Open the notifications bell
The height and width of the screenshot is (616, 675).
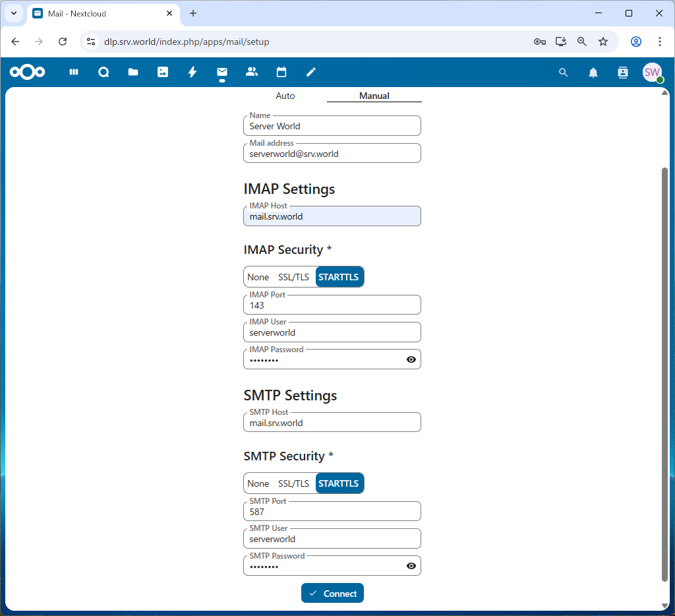tap(593, 73)
